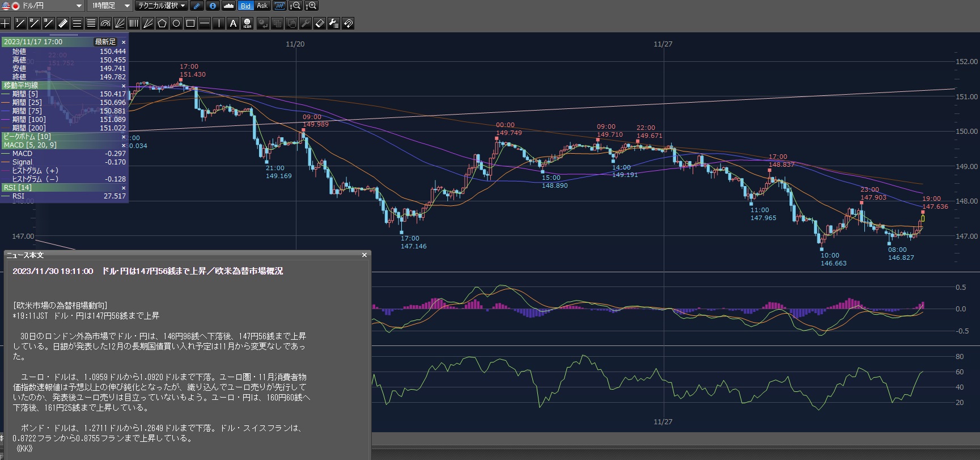Select the ruler measurement tool
Image resolution: width=980 pixels, height=460 pixels.
click(x=62, y=23)
